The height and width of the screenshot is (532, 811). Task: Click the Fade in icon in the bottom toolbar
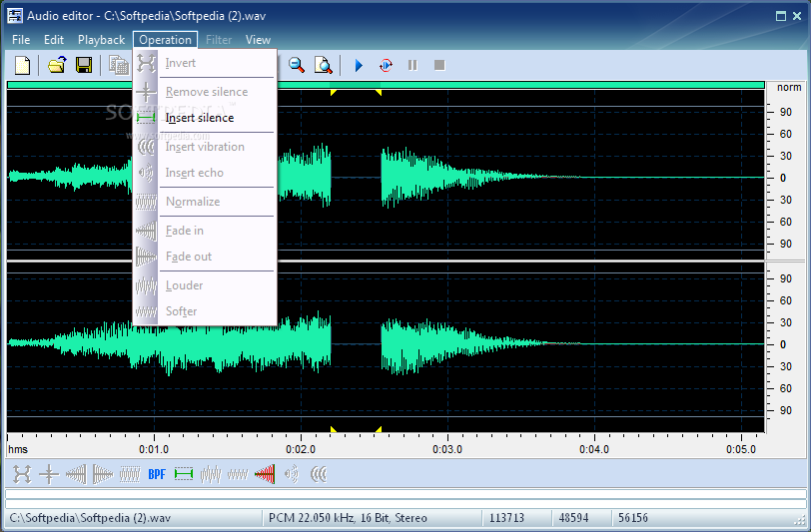[76, 474]
